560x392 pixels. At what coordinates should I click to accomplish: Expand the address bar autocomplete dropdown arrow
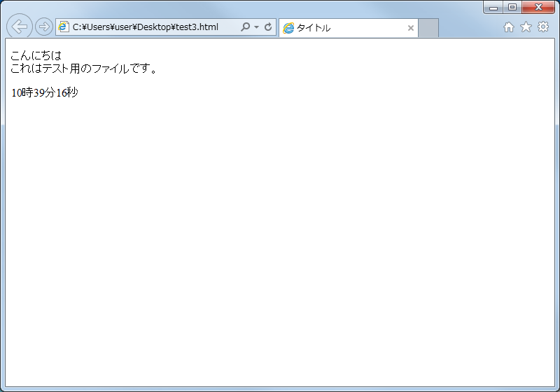pos(257,27)
